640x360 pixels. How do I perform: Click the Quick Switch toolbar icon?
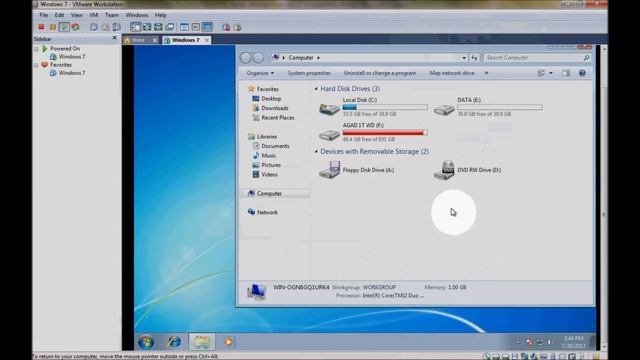click(147, 27)
